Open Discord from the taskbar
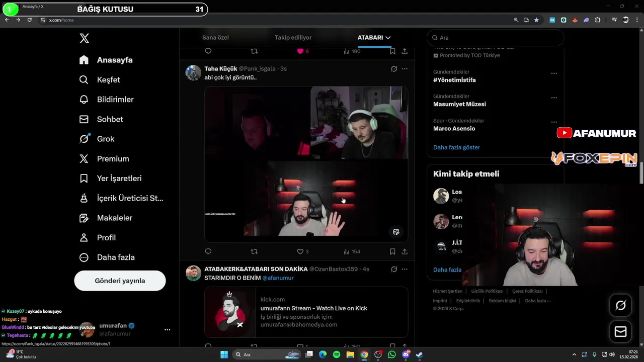Viewport: 644px width, 362px height. click(x=406, y=354)
